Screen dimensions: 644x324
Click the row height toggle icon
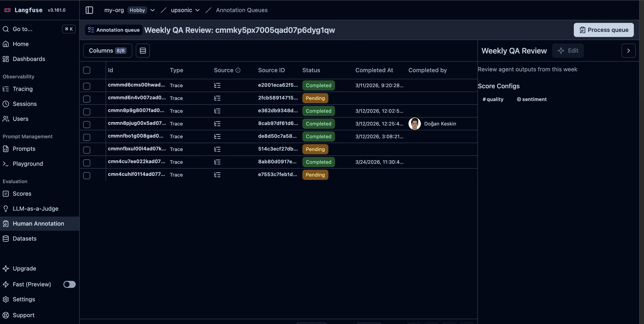tap(143, 50)
